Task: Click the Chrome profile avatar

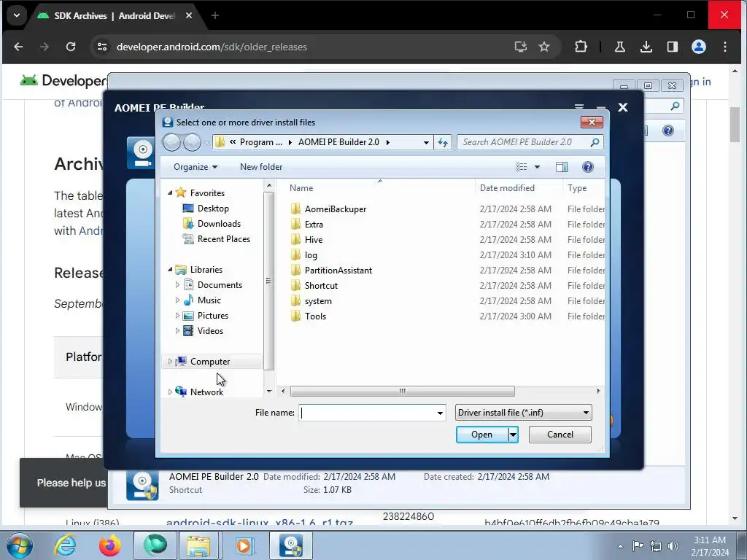Action: (698, 47)
